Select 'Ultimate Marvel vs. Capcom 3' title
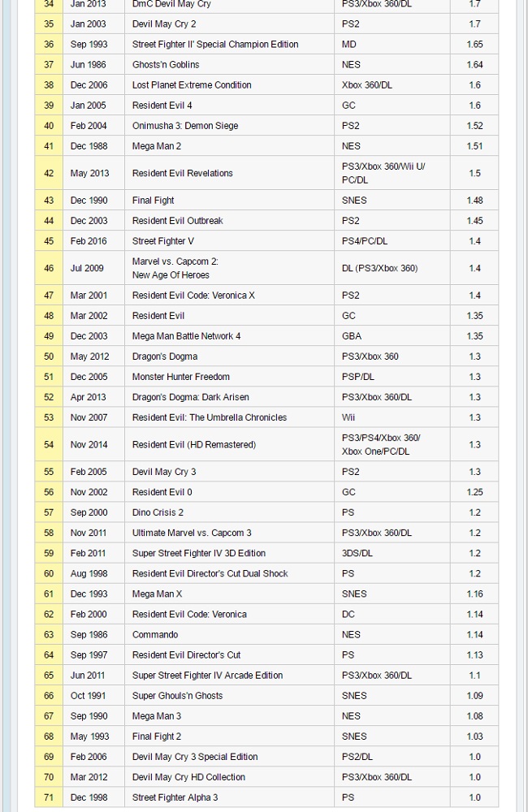The image size is (528, 812). point(192,533)
